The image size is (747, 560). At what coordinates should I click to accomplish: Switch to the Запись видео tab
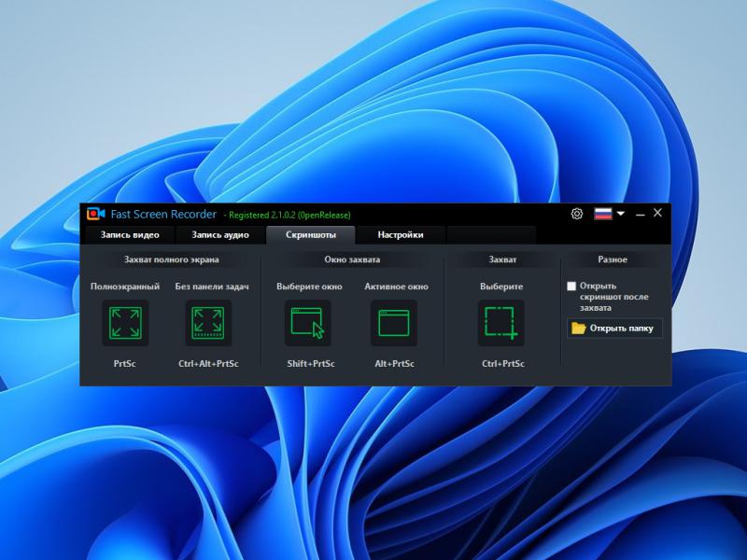[x=130, y=235]
